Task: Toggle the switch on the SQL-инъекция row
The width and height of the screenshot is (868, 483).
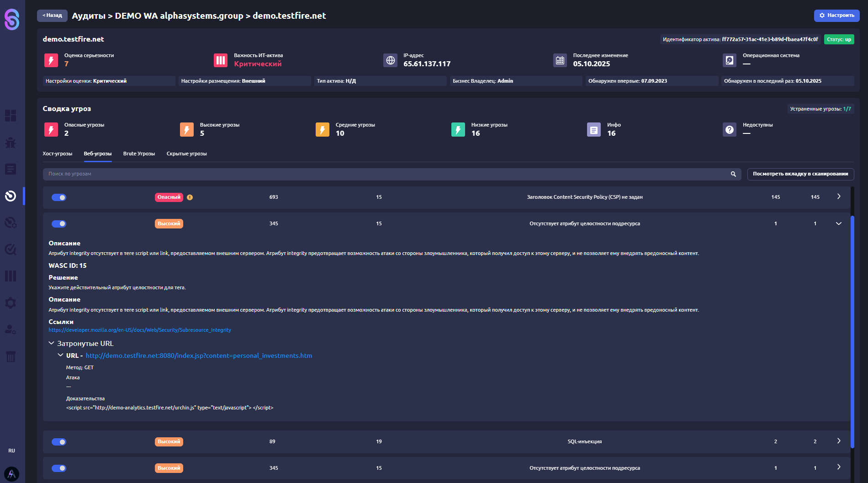Action: pos(59,442)
